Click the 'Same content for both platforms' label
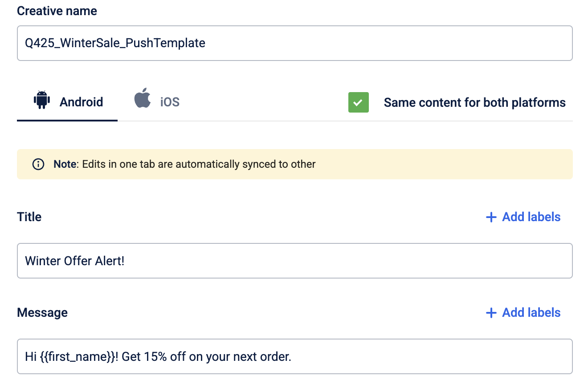Viewport: 588px width, 388px height. [474, 102]
